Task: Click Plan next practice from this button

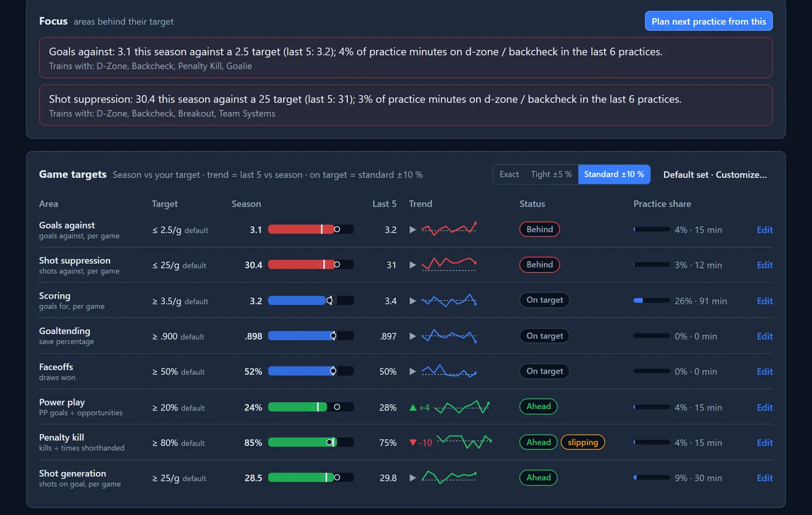Action: click(709, 21)
